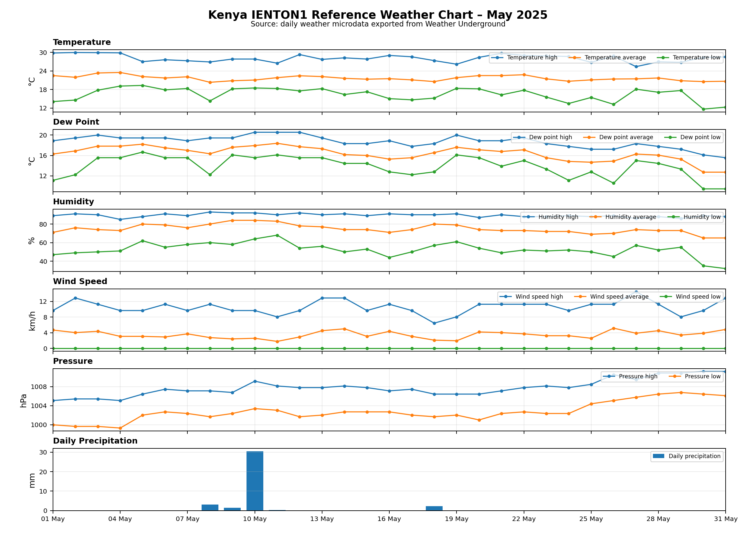Click the '13 May' x-axis date label

[322, 520]
